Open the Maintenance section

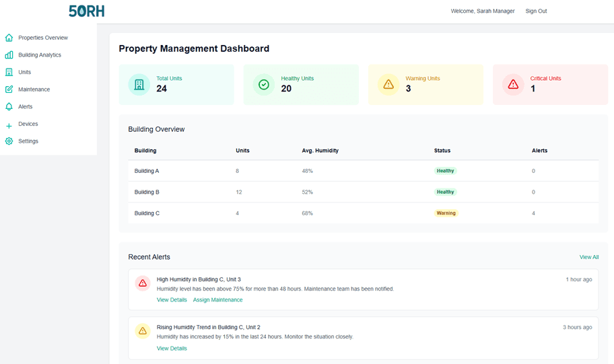click(x=34, y=89)
